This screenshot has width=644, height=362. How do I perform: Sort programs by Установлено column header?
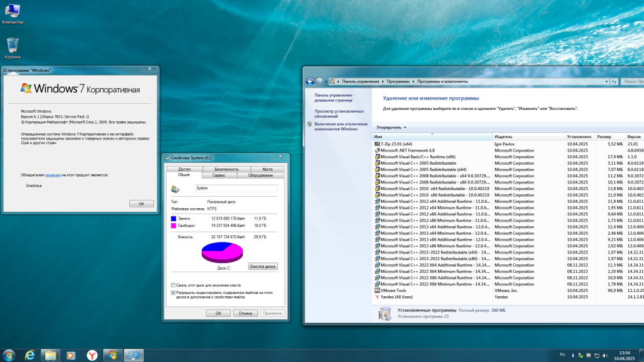[x=580, y=136]
